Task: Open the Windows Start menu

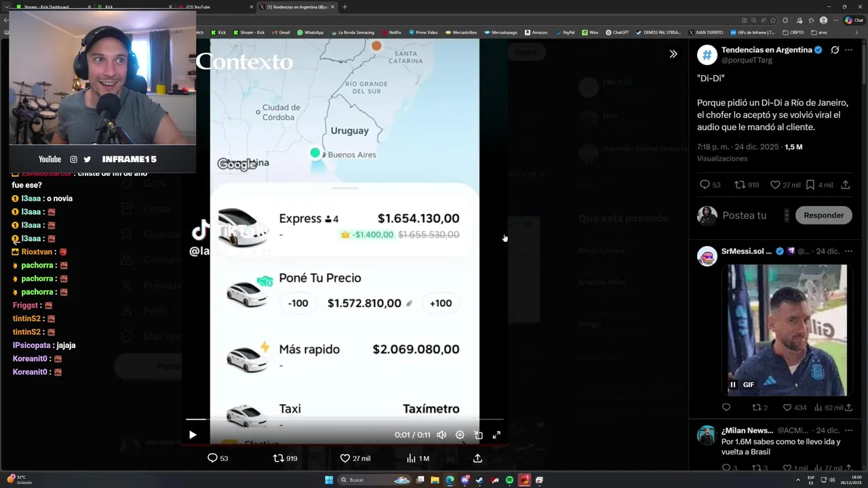Action: coord(329,480)
